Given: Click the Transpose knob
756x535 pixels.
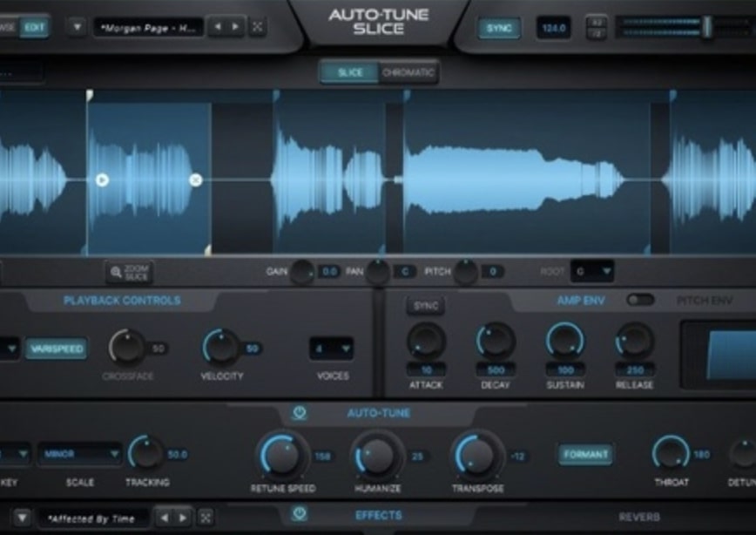Looking at the screenshot, I should (x=477, y=456).
